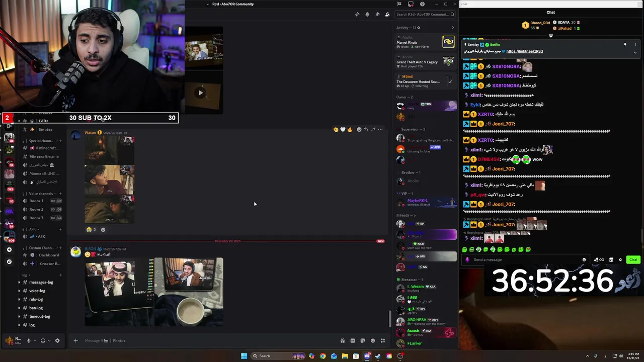Toggle microphone mute in user panel
This screenshot has height=362, width=644.
(x=29, y=340)
